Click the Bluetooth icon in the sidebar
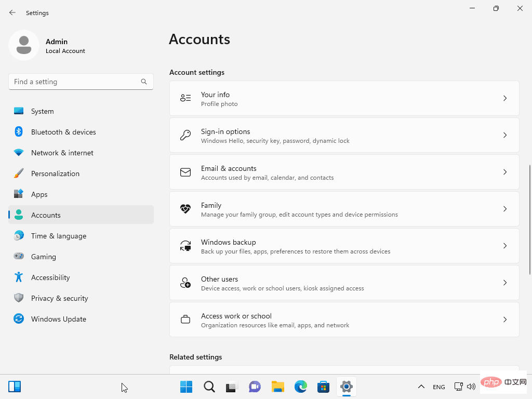 (x=19, y=131)
